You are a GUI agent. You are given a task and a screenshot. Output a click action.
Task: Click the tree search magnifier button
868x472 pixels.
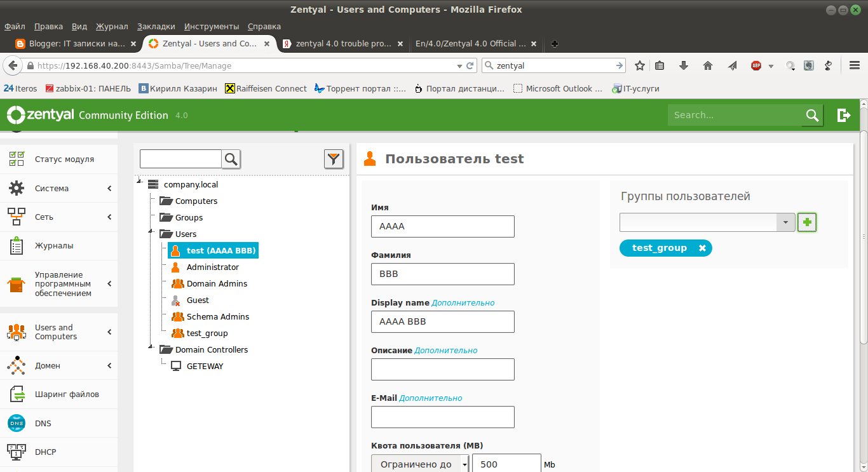231,159
